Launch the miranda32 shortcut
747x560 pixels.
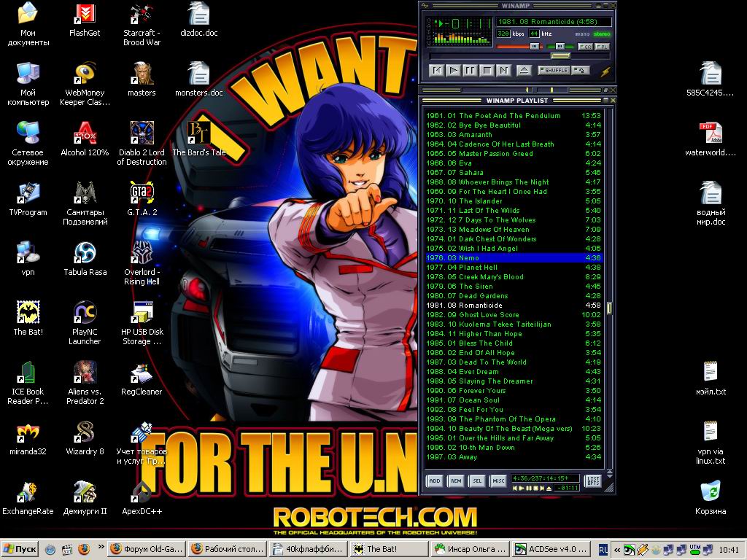[x=28, y=438]
